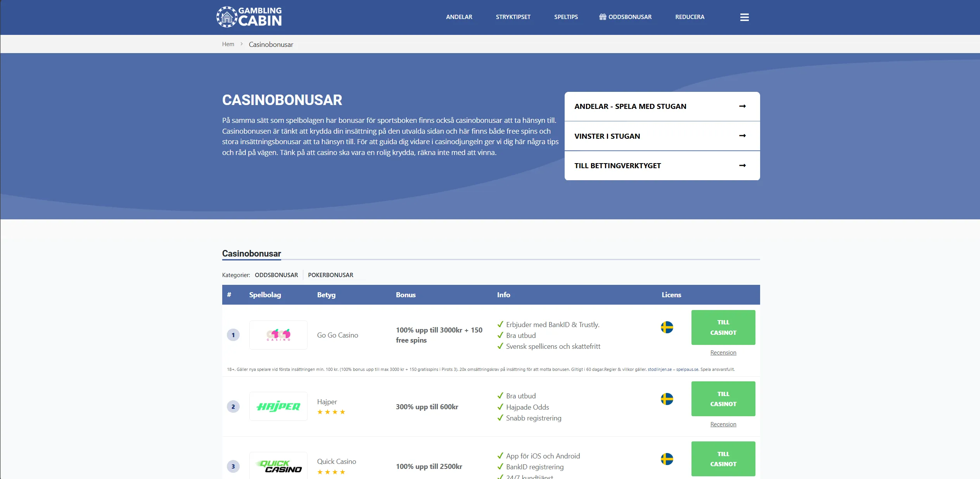Click the Quick Casino logo
This screenshot has height=479, width=980.
(278, 466)
